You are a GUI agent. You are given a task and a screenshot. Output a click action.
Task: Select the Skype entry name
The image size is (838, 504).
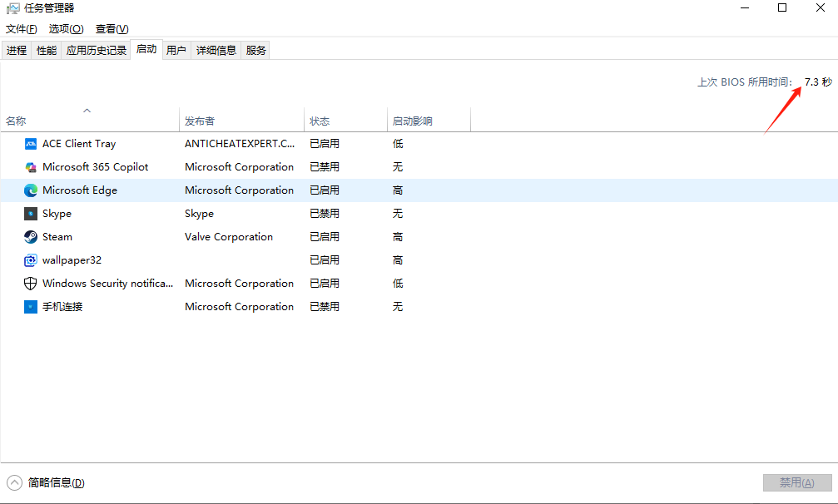(57, 214)
